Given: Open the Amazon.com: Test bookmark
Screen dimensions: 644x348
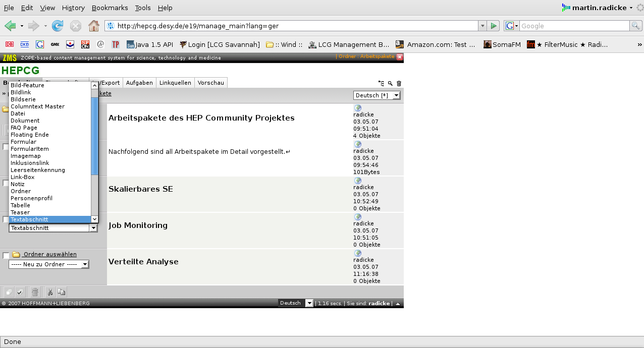Looking at the screenshot, I should click(x=436, y=44).
